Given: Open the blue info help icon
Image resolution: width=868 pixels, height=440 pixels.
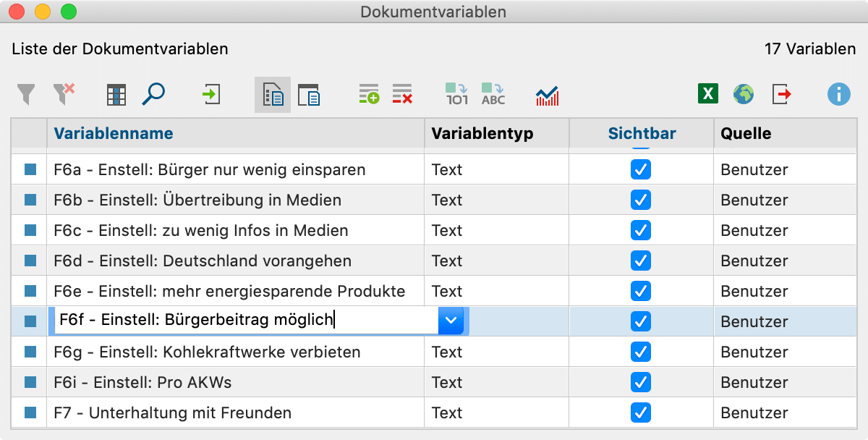Looking at the screenshot, I should [839, 94].
